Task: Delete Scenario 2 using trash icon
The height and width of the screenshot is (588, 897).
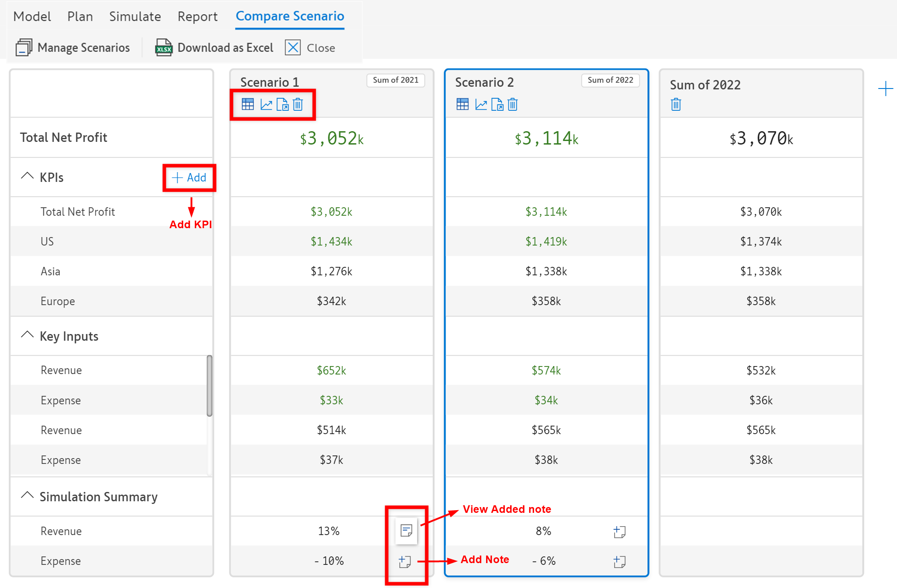Action: point(513,105)
